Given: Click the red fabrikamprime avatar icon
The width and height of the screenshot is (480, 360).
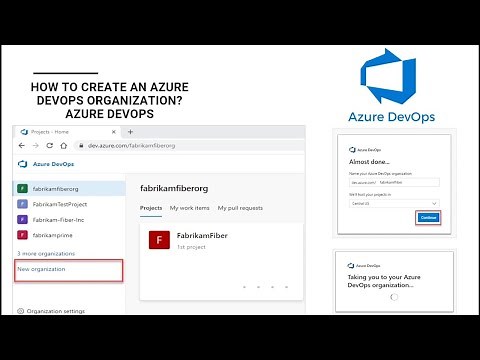Looking at the screenshot, I should (x=22, y=235).
